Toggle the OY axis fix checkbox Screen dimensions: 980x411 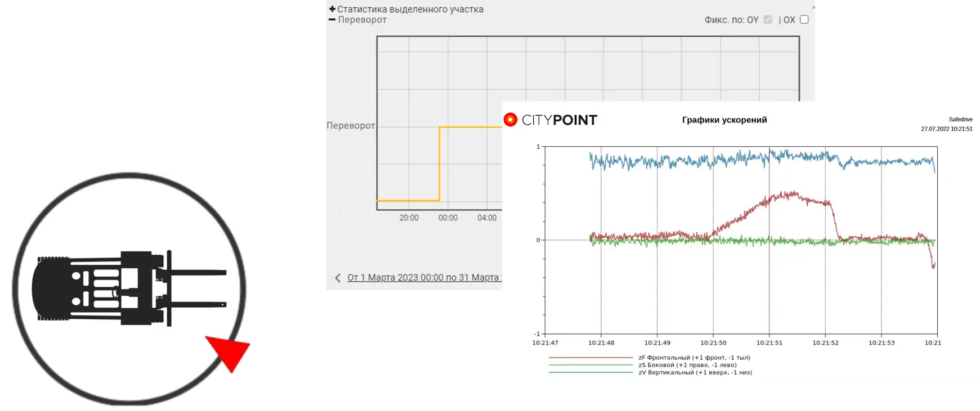tap(768, 20)
